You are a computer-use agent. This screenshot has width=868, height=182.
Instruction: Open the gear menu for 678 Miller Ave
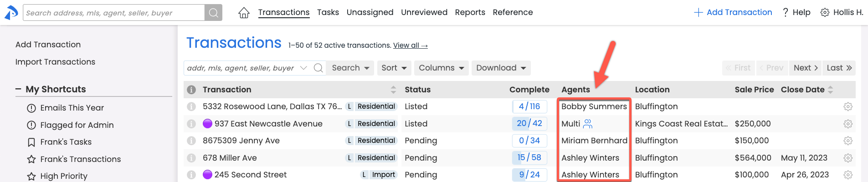coord(847,158)
